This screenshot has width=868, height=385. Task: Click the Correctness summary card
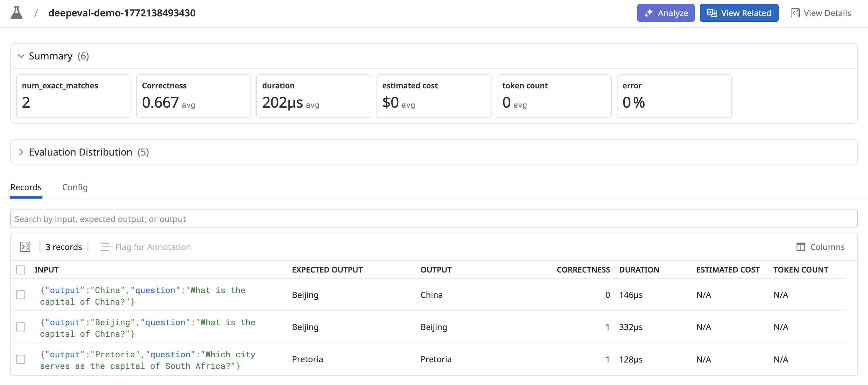click(x=194, y=96)
